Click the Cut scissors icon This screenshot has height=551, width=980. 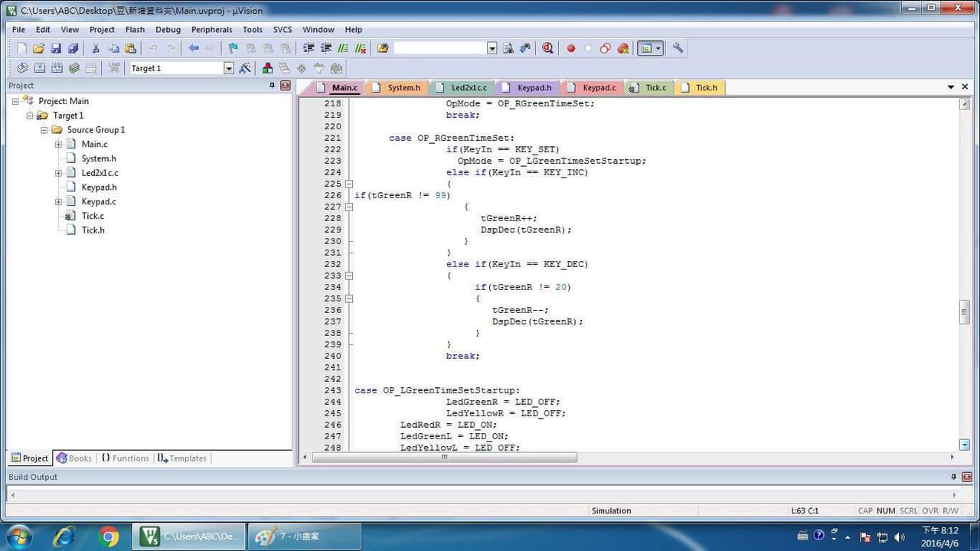(96, 48)
